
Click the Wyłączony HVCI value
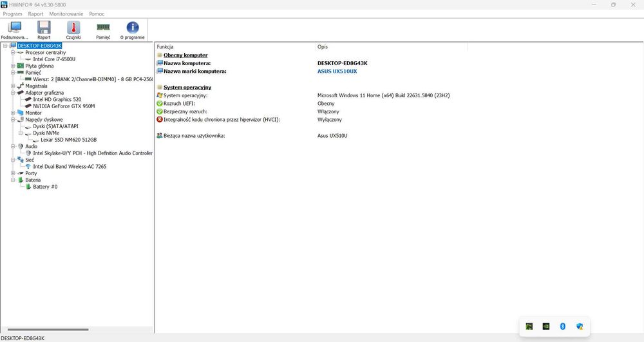[329, 120]
